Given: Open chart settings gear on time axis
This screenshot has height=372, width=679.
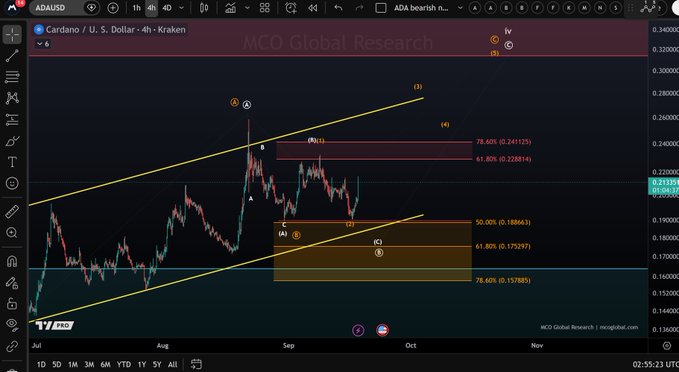Looking at the screenshot, I should [x=666, y=346].
